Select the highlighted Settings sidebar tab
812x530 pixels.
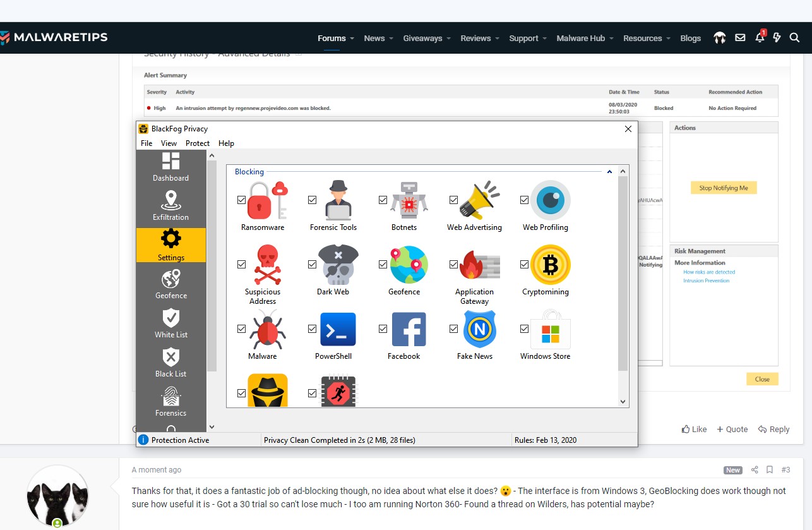(170, 245)
